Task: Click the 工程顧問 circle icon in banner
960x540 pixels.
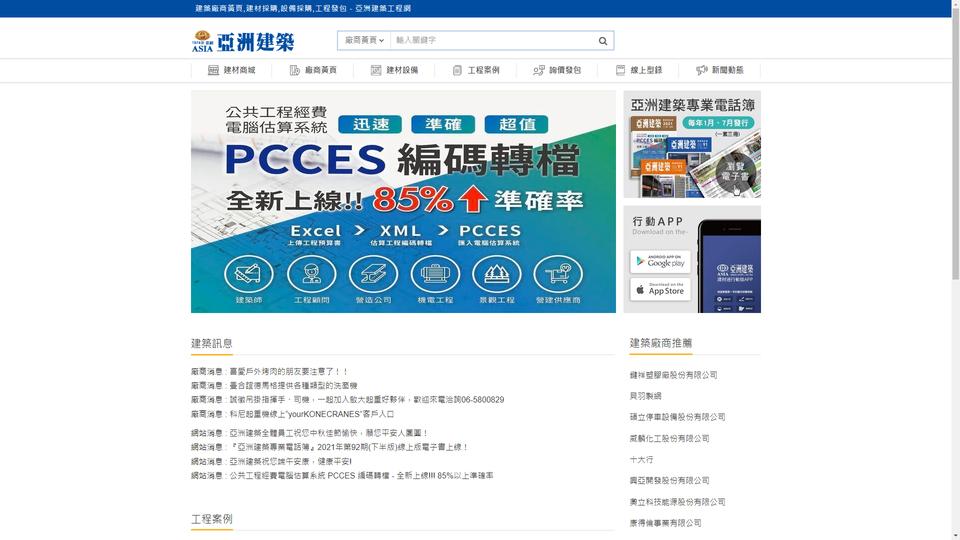Action: click(312, 274)
